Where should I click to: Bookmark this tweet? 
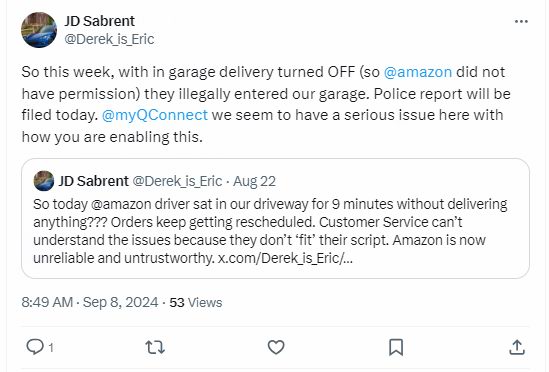click(x=396, y=347)
